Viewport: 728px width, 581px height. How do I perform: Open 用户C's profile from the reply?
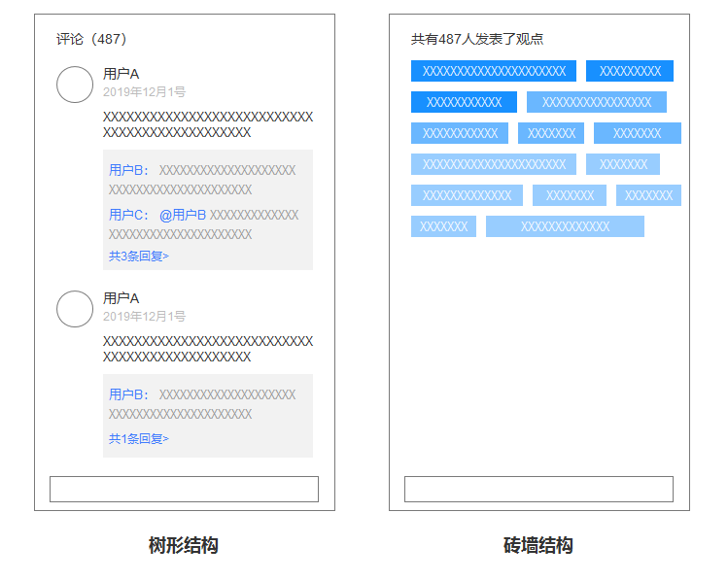(128, 215)
